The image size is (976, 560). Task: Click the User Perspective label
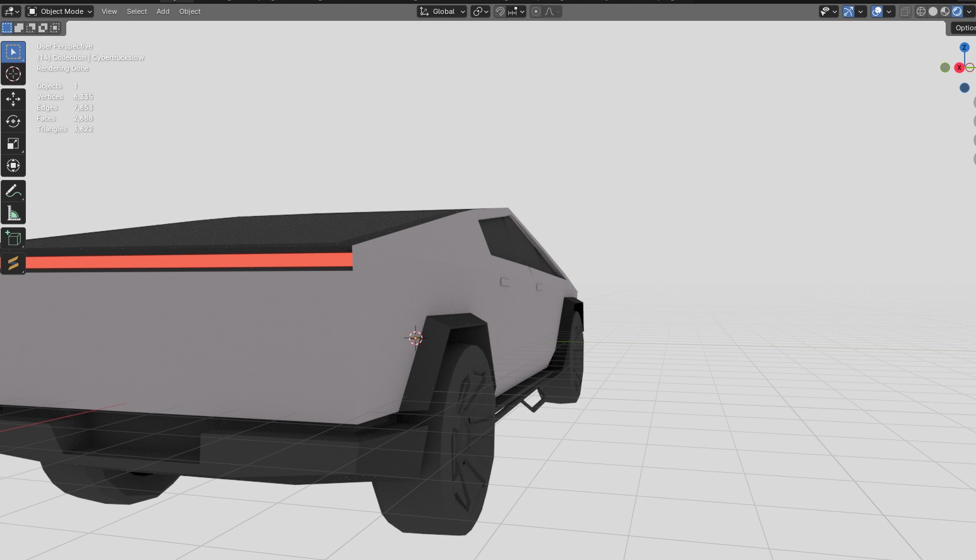(x=64, y=46)
